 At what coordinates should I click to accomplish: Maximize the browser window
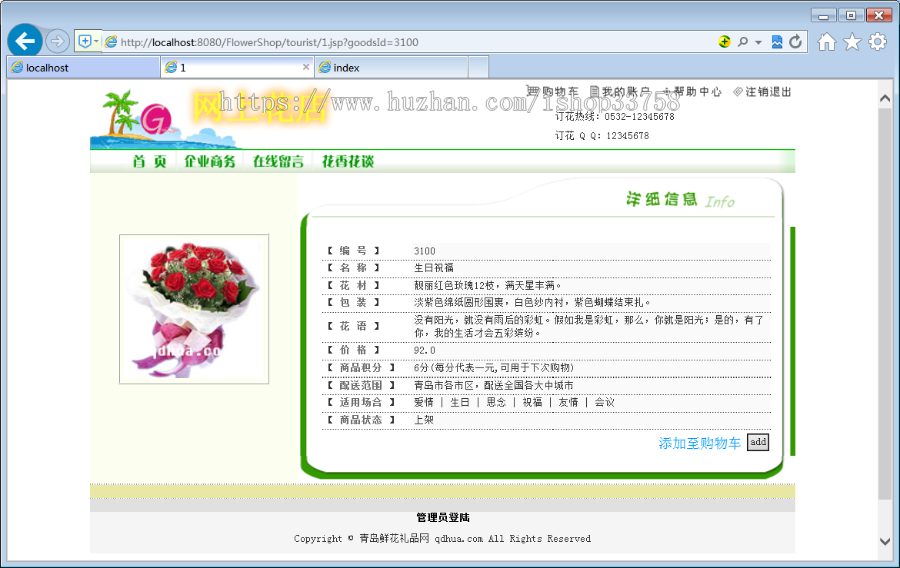[851, 15]
